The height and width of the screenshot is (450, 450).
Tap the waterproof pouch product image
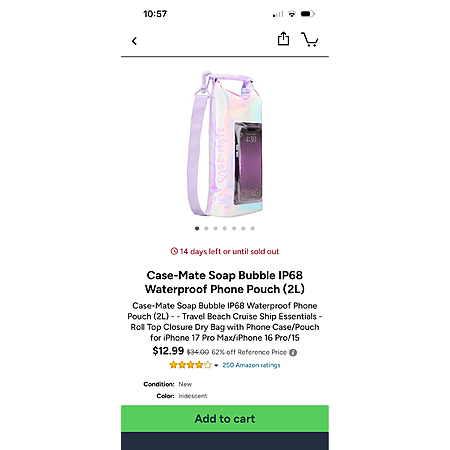(225, 143)
